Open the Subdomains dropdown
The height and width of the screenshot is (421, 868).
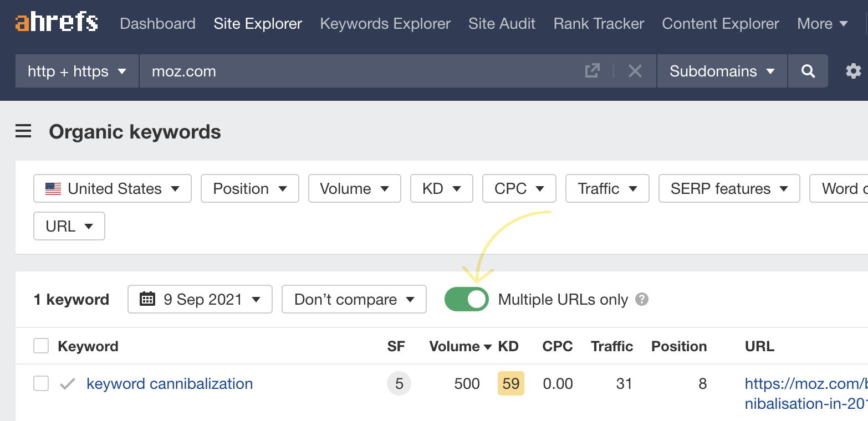721,71
